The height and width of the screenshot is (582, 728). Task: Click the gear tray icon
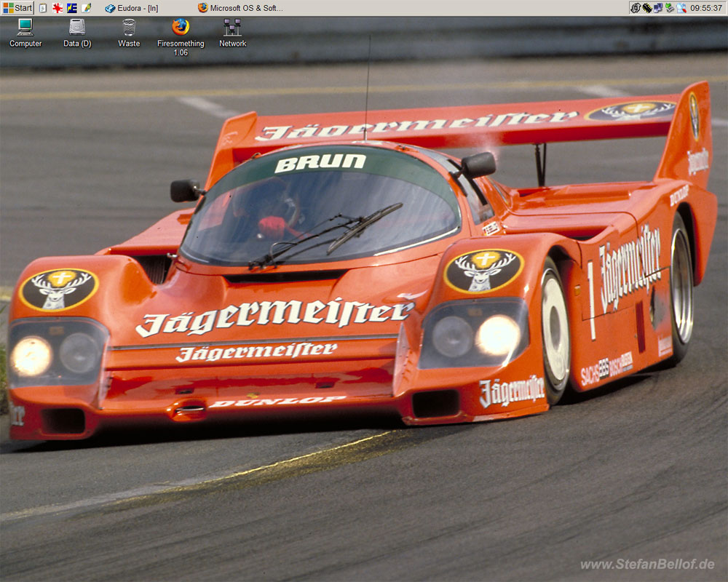[635, 8]
